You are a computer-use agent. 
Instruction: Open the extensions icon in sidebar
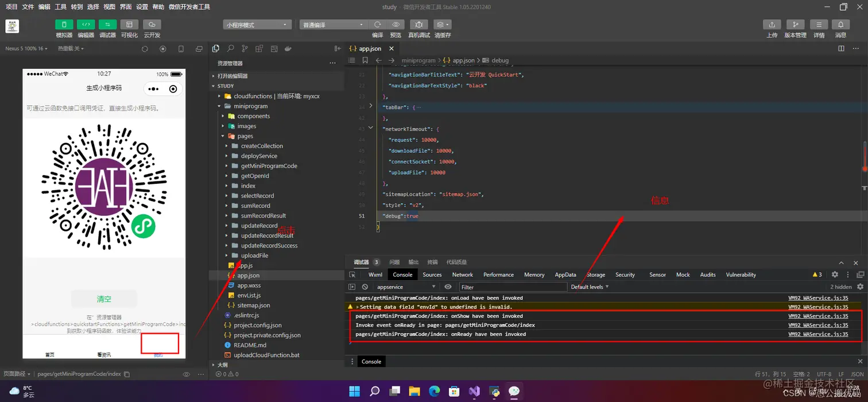click(259, 49)
